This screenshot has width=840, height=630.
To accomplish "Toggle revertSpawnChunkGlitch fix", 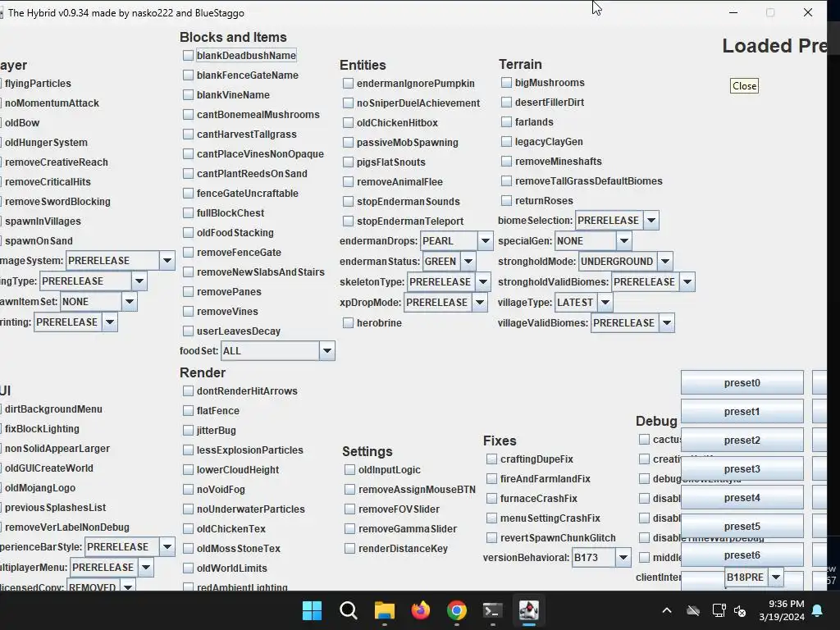I will pos(491,537).
